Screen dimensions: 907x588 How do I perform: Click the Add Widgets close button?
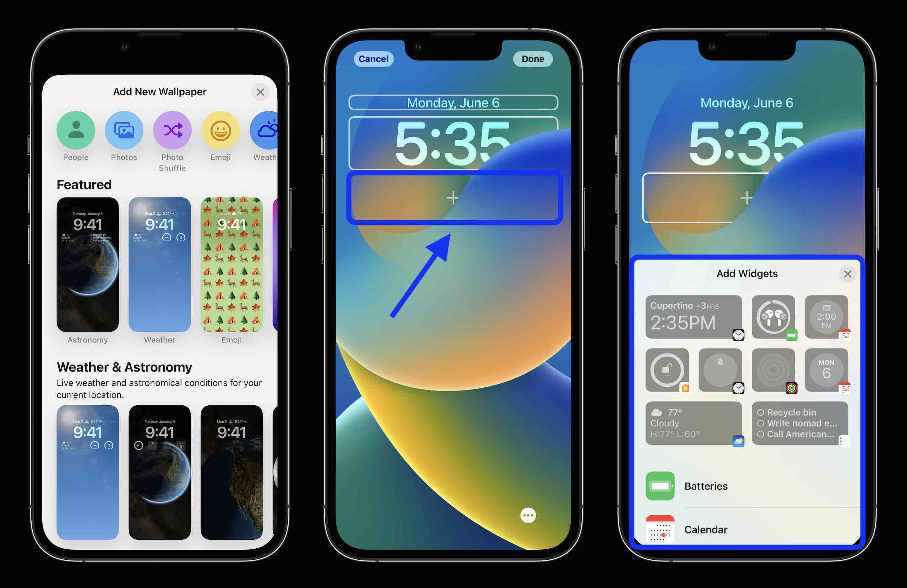click(847, 274)
